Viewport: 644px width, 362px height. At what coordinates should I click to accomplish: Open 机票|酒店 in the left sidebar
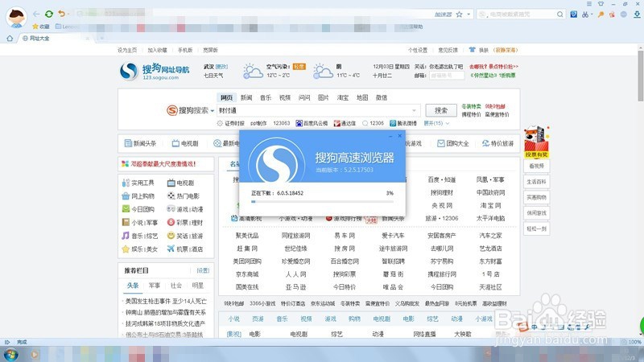coord(185,249)
